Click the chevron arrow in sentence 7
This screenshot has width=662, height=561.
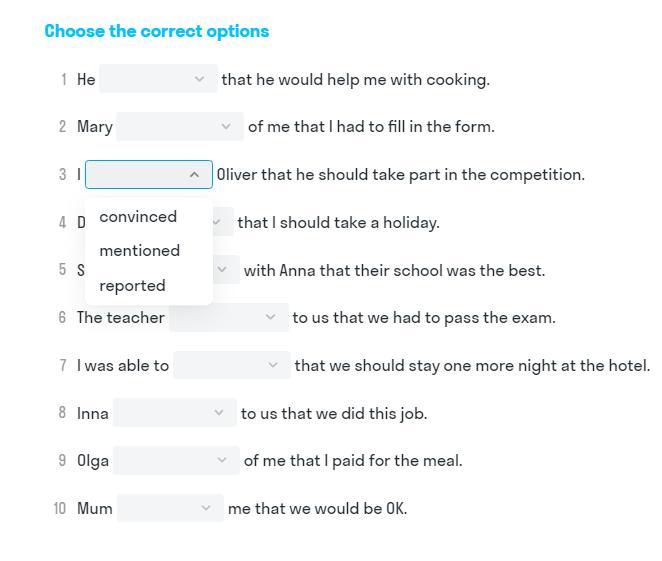273,366
